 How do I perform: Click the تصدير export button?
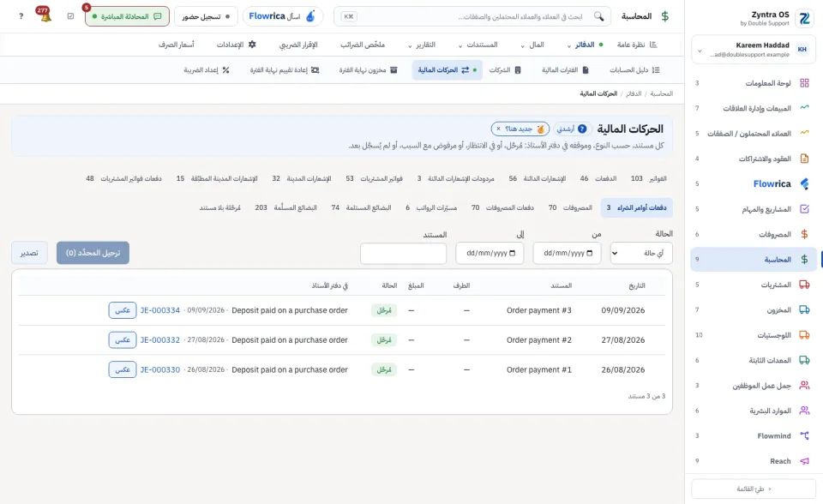[29, 253]
